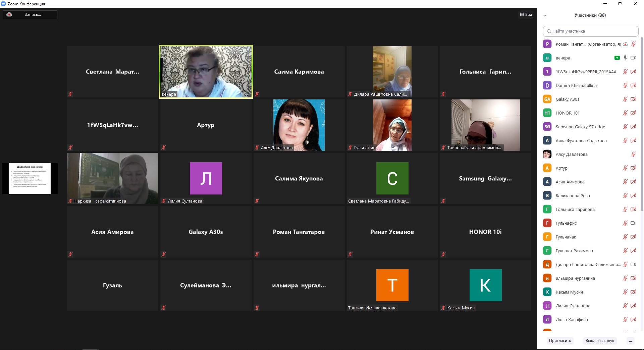Toggle muted mic icon for HONOR 10i in list
Image resolution: width=644 pixels, height=350 pixels.
[625, 113]
